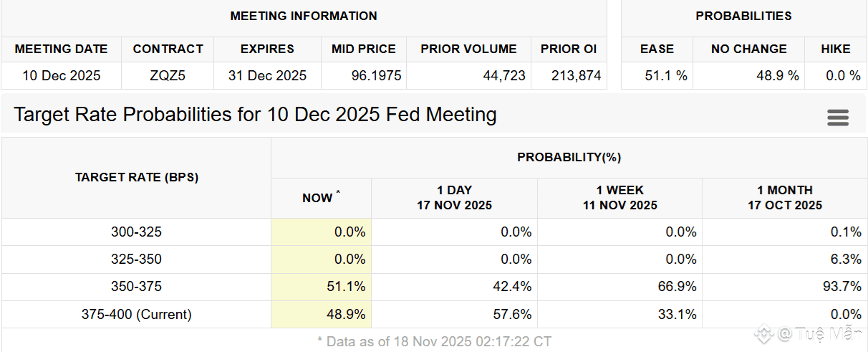Select the 350-375 target rate row
Viewport: 868px width, 352px height.
136,287
